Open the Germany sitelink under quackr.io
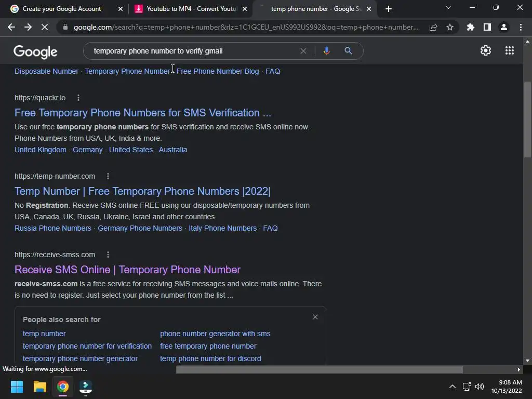 pyautogui.click(x=87, y=150)
